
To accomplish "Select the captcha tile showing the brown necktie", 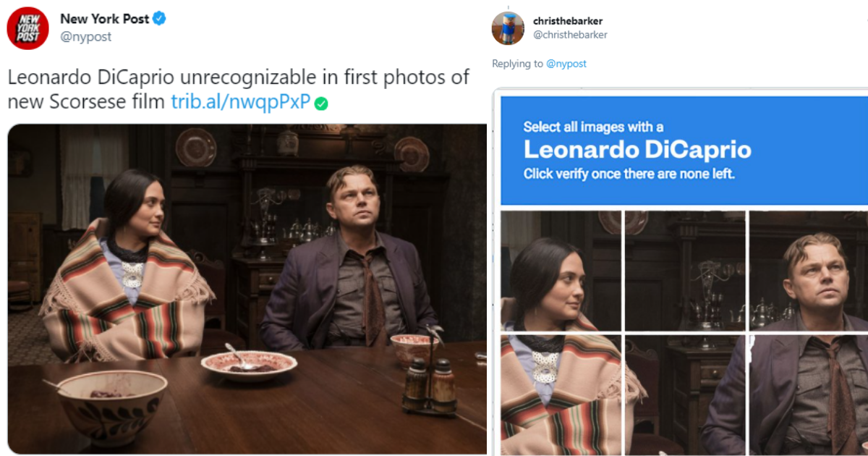I will pos(808,394).
